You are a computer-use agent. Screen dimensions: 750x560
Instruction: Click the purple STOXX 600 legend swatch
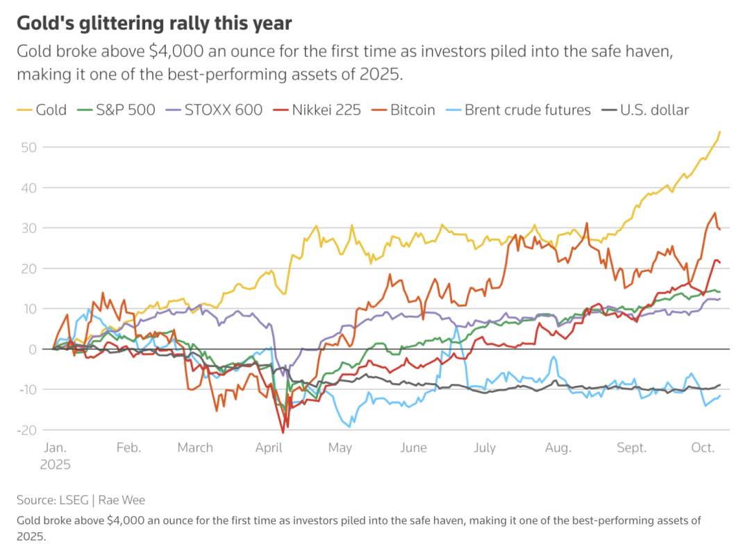coord(174,110)
